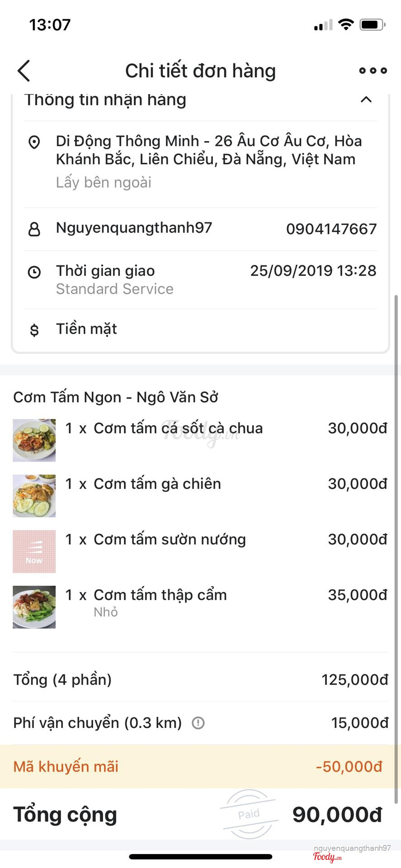Open restaurant Cơm Tấm Ngon - Ngô Văn Sở

point(116,397)
